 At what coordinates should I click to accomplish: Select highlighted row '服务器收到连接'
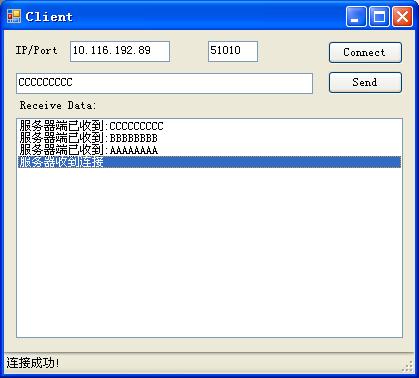click(209, 162)
